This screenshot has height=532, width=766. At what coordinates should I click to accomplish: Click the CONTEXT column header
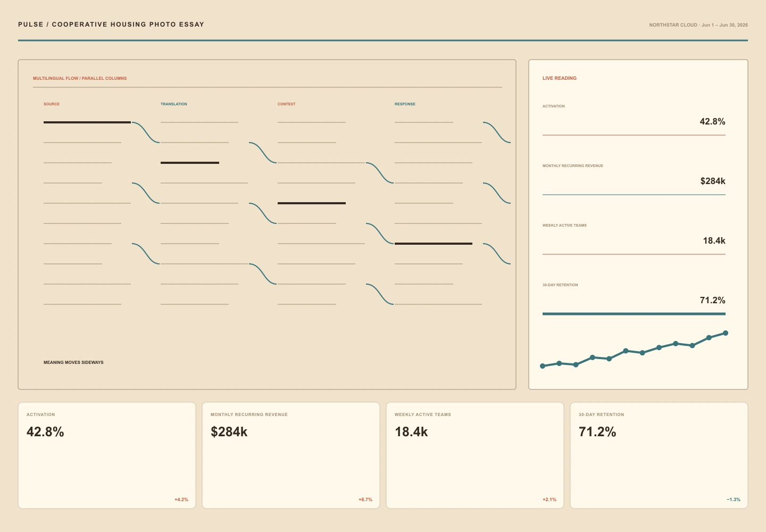coord(287,104)
